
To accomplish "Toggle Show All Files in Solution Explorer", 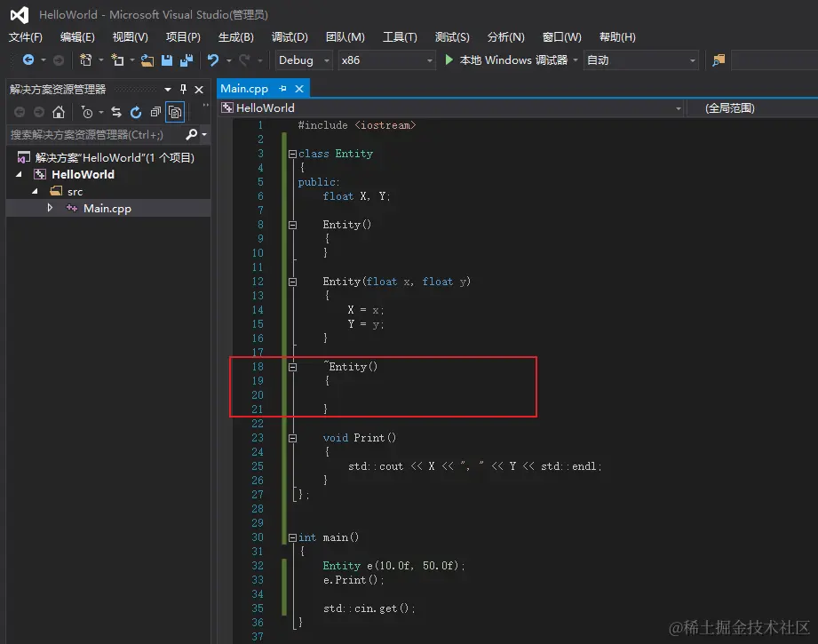I will tap(175, 112).
